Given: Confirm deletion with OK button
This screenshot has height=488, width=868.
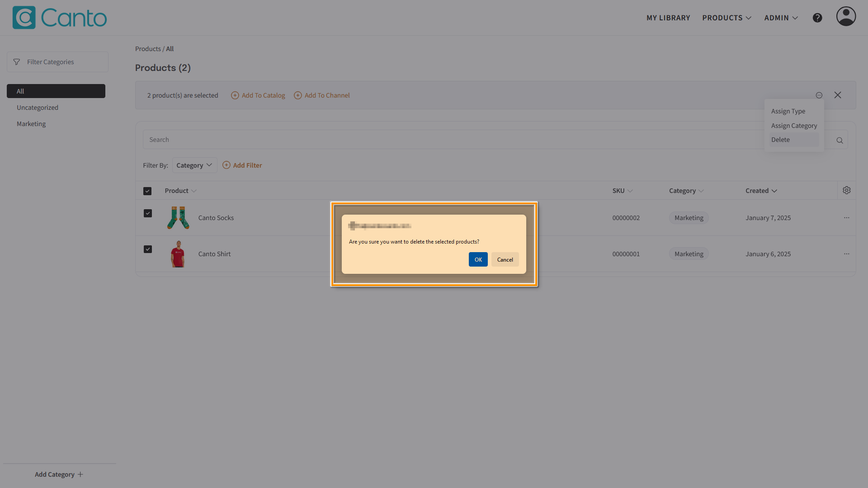Looking at the screenshot, I should pyautogui.click(x=478, y=259).
